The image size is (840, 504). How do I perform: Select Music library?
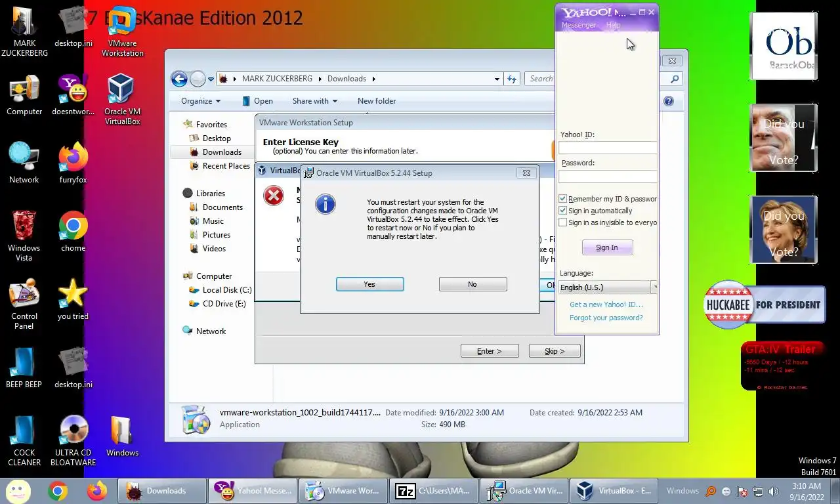pyautogui.click(x=213, y=221)
